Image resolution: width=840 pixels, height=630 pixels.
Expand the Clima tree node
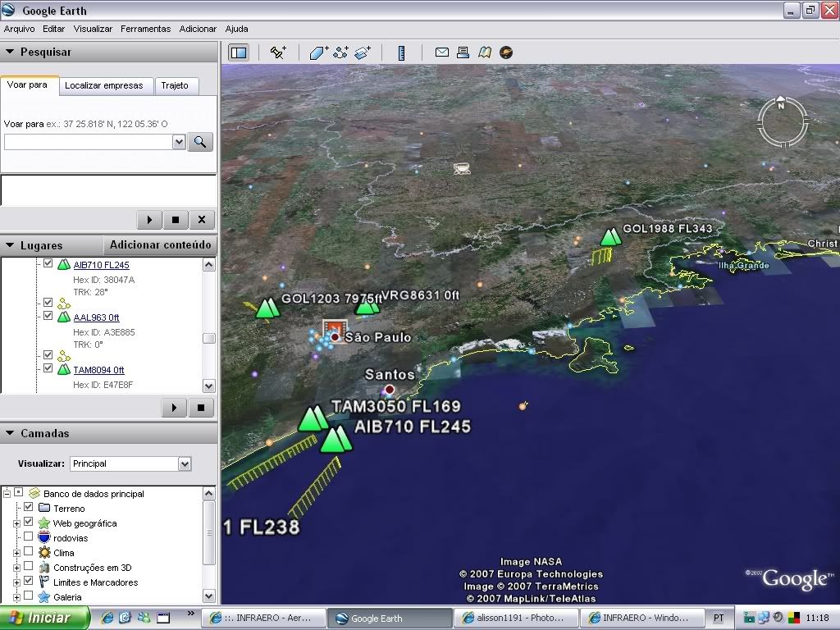[16, 553]
